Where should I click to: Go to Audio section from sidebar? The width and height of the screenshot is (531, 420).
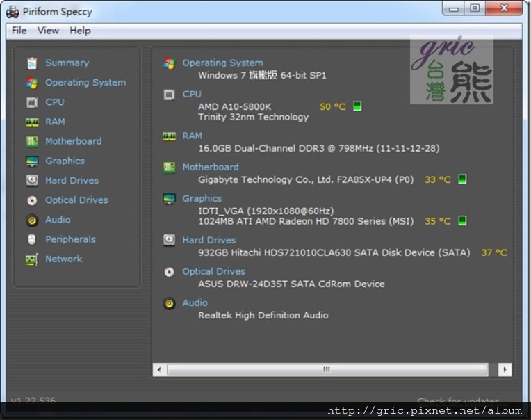point(58,220)
